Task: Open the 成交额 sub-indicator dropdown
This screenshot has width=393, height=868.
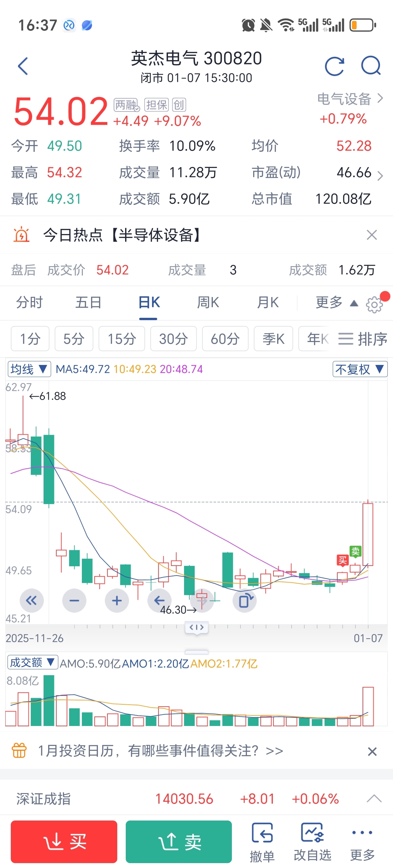Action: pyautogui.click(x=32, y=662)
